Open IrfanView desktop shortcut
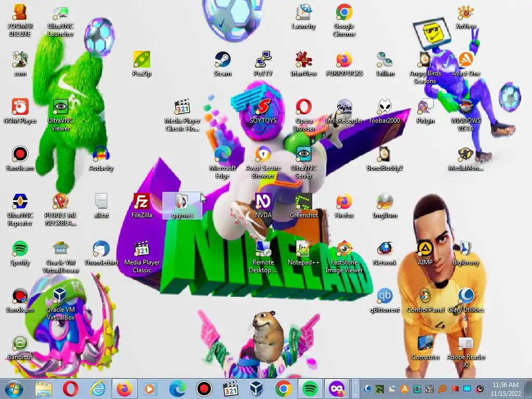 tap(303, 63)
